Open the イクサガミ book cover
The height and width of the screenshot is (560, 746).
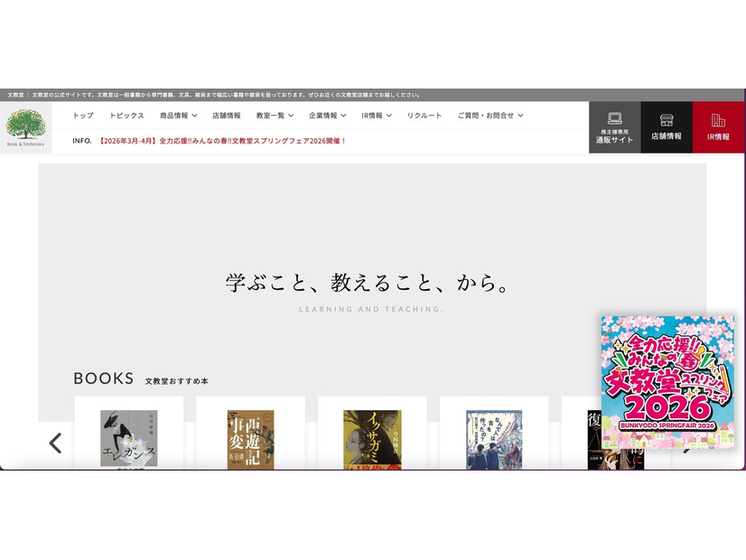pos(372,439)
